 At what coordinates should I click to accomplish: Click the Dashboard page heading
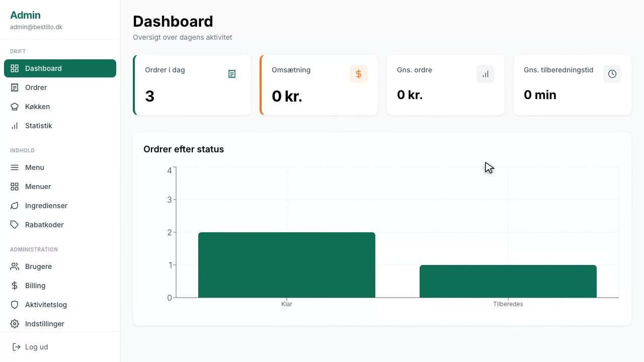[173, 21]
